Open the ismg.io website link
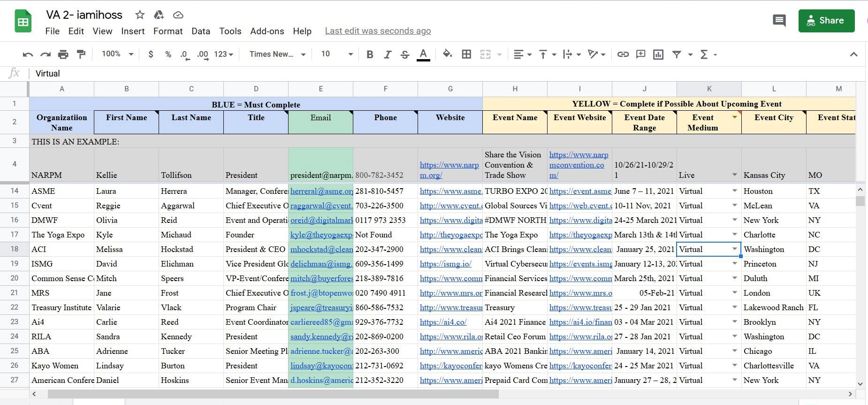The width and height of the screenshot is (868, 405). click(445, 264)
